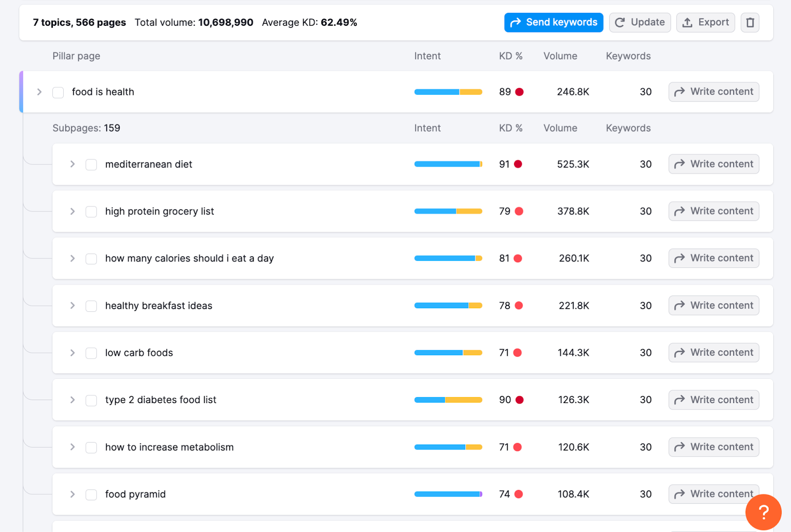Select healthy breakfast ideas checkbox
The height and width of the screenshot is (532, 791).
(x=91, y=306)
